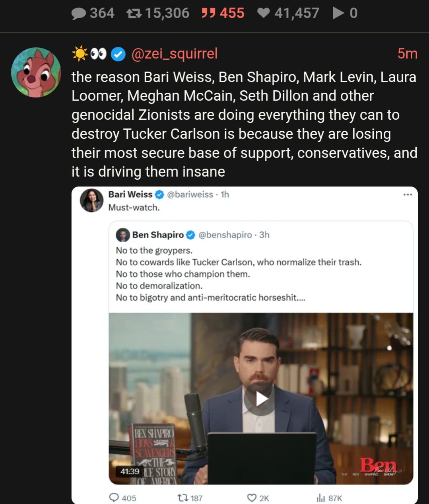Click the 41:39 video duration label
This screenshot has width=429, height=504.
tap(130, 471)
